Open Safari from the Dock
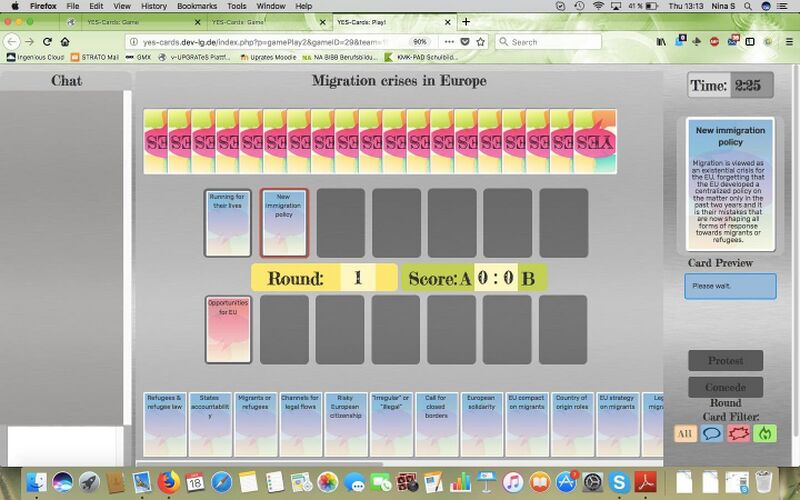This screenshot has height=500, width=800. (221, 482)
